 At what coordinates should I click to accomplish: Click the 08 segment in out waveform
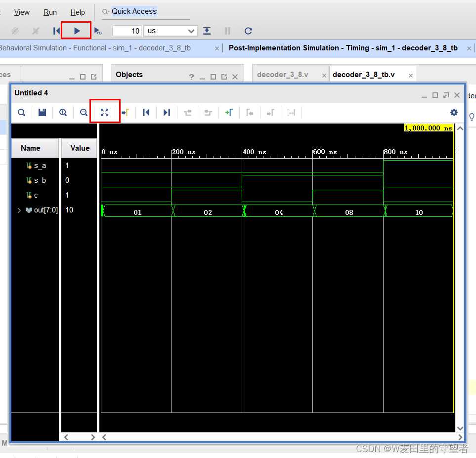tap(349, 212)
